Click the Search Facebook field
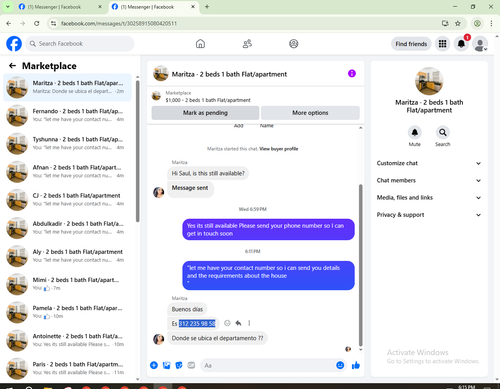 click(80, 44)
